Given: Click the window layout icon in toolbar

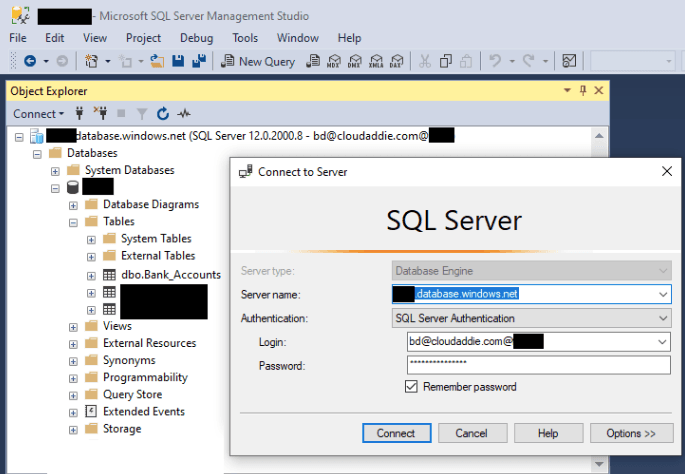Looking at the screenshot, I should [x=569, y=61].
